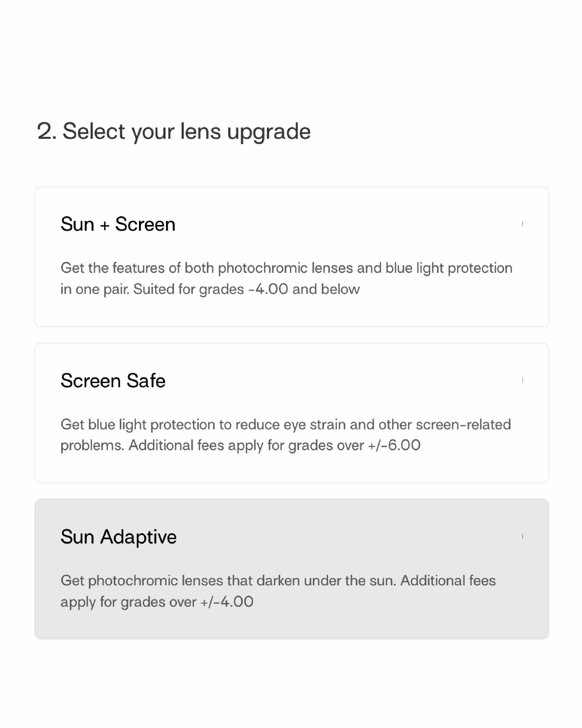The width and height of the screenshot is (582, 728).
Task: Click the "Select your lens upgrade" heading
Action: coord(186,131)
